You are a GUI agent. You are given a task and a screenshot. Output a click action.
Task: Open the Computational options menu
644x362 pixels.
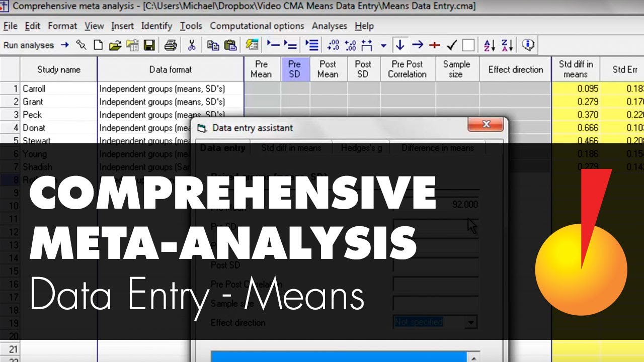[x=257, y=26]
